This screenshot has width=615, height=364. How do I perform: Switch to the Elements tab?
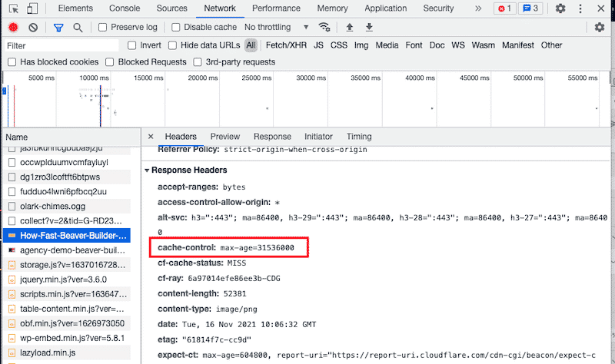click(75, 8)
